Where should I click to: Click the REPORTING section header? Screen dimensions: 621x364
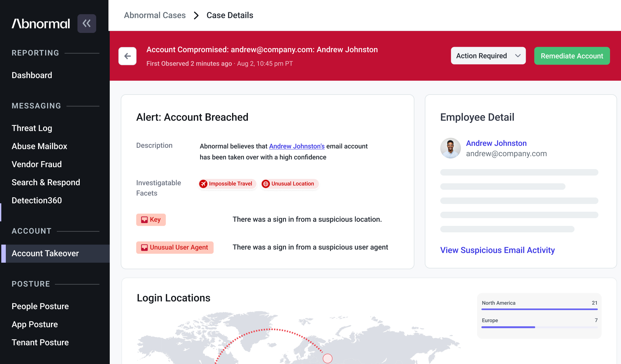(x=36, y=53)
